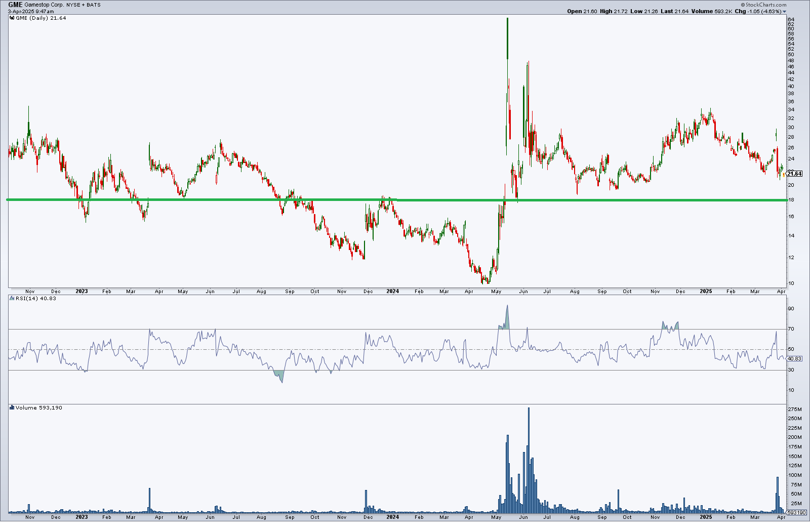Click the 90 level label on RSI axis
Screen dimensions: 810x532
tap(792, 309)
